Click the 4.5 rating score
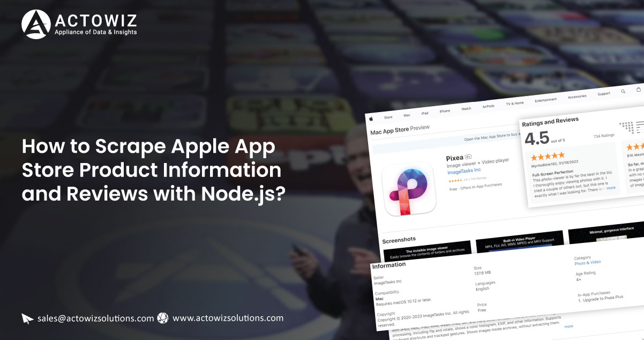Viewport: 644px width, 340px height. tap(537, 138)
